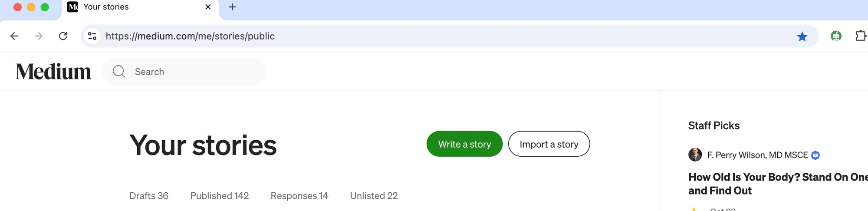This screenshot has width=868, height=211.
Task: Open the Responses 14 tab
Action: point(299,196)
